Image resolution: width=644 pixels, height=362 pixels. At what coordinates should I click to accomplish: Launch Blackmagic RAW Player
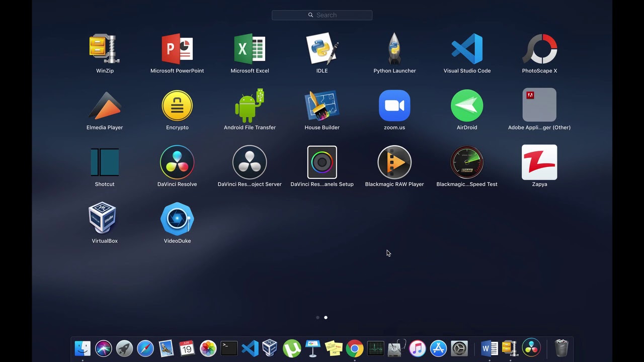(394, 162)
